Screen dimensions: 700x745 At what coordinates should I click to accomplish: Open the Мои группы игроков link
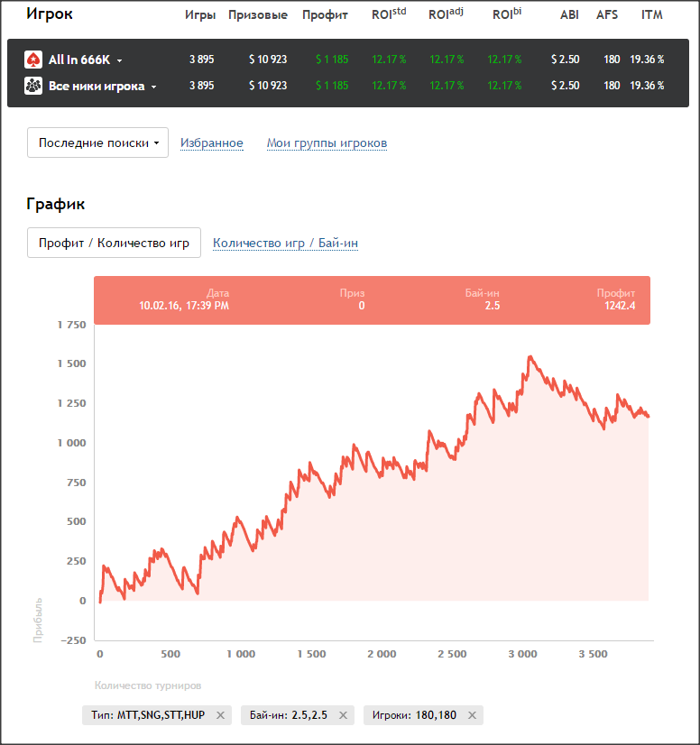click(327, 143)
